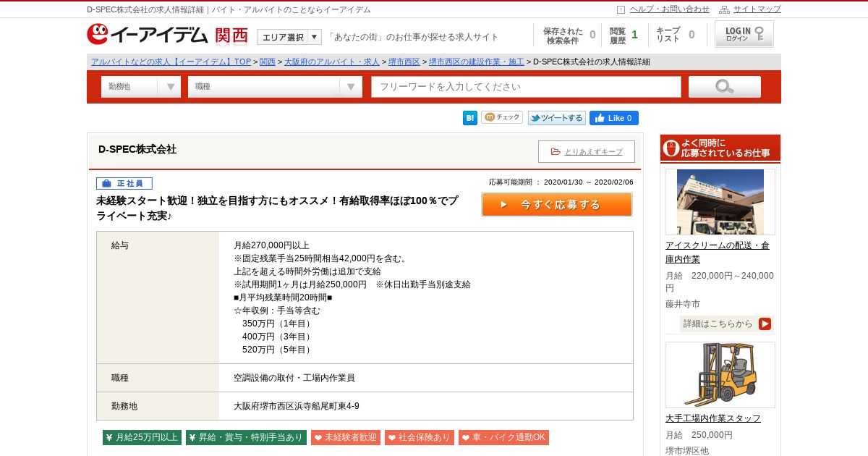The image size is (868, 456).
Task: Open the ヘルプ・お問い合わせ link
Action: [669, 9]
